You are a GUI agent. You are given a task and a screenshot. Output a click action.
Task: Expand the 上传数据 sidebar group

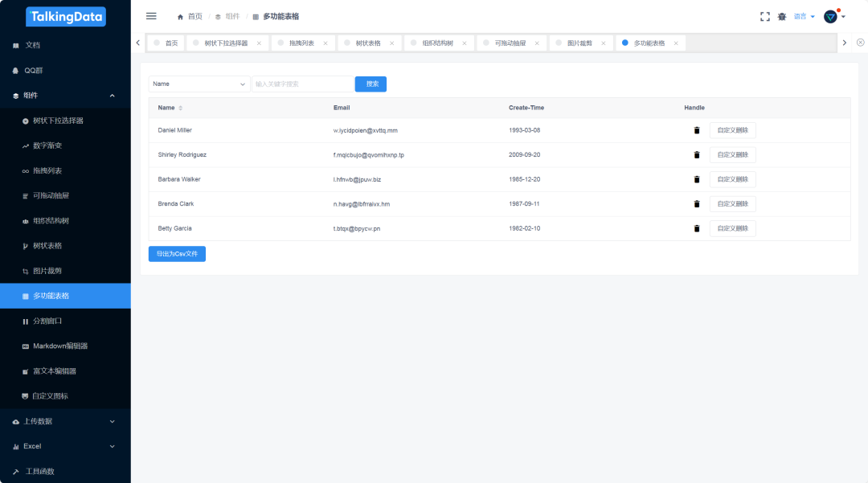click(x=65, y=422)
